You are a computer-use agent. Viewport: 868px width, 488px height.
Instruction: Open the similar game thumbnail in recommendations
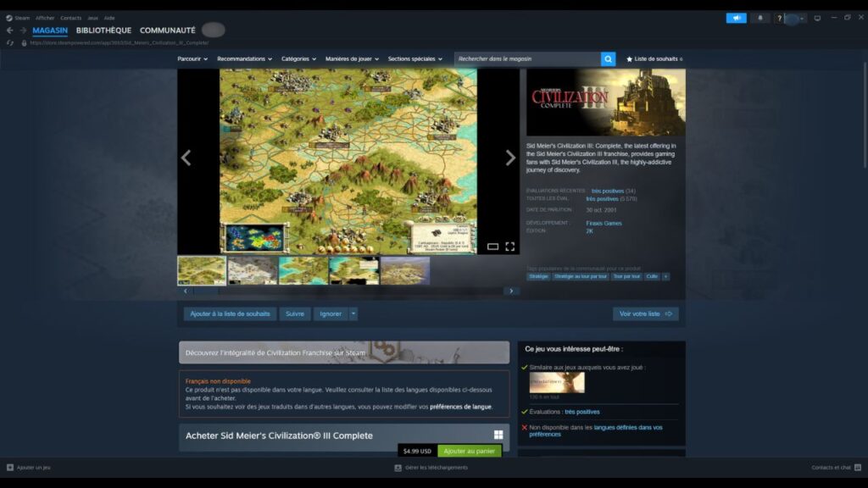click(x=557, y=382)
